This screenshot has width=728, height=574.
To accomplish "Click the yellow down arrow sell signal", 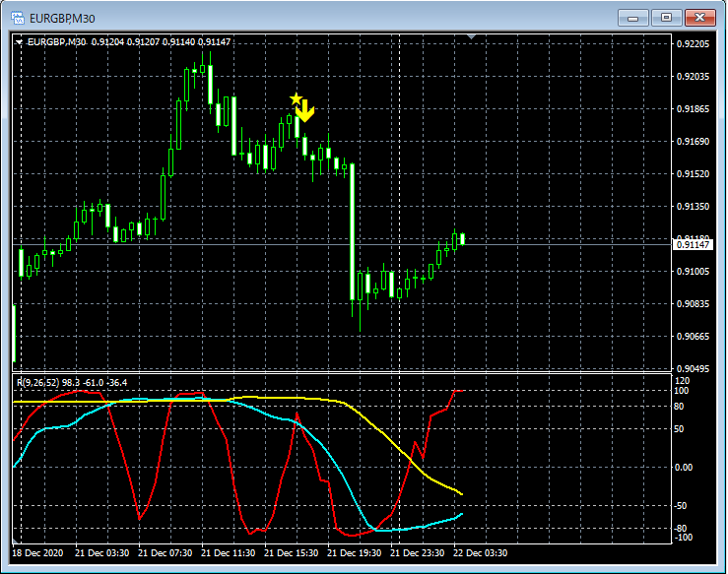I will click(305, 110).
